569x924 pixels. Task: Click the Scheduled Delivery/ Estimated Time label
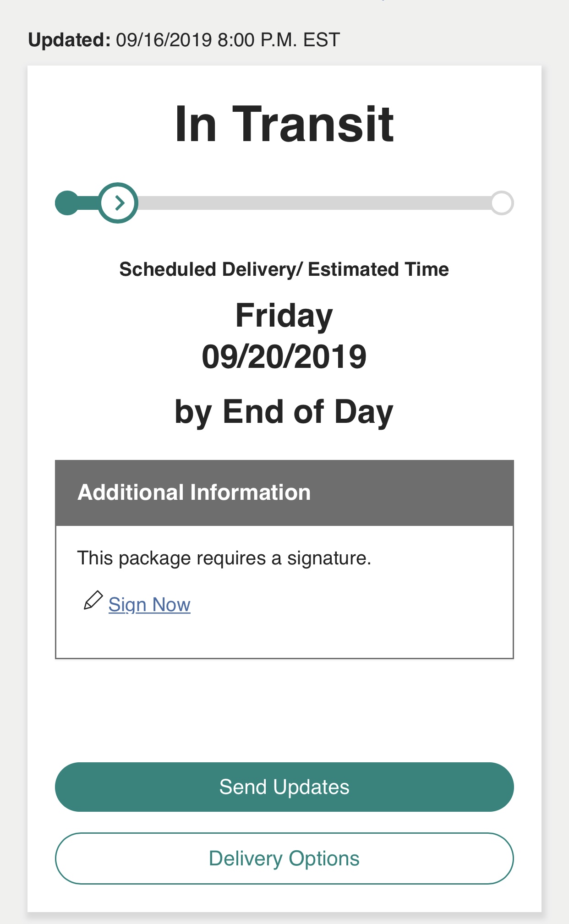point(284,269)
